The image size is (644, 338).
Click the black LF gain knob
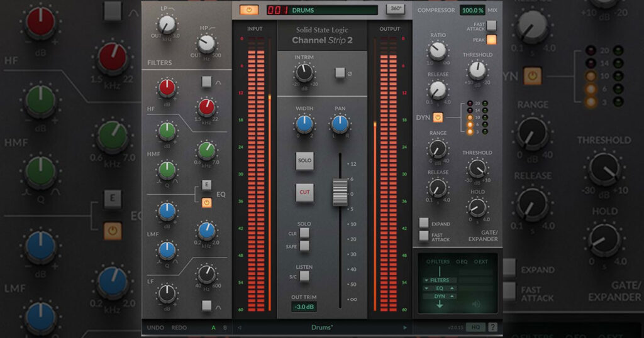[167, 293]
